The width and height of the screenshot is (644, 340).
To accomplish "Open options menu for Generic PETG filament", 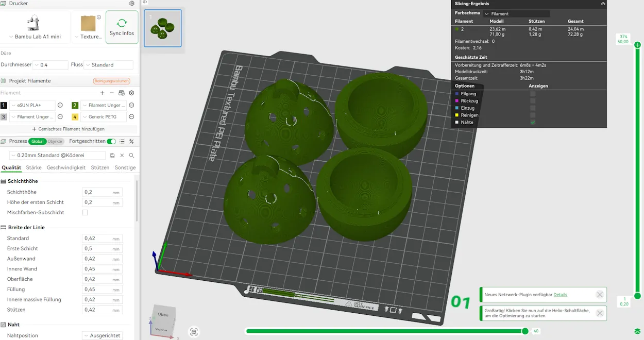I will pyautogui.click(x=131, y=117).
